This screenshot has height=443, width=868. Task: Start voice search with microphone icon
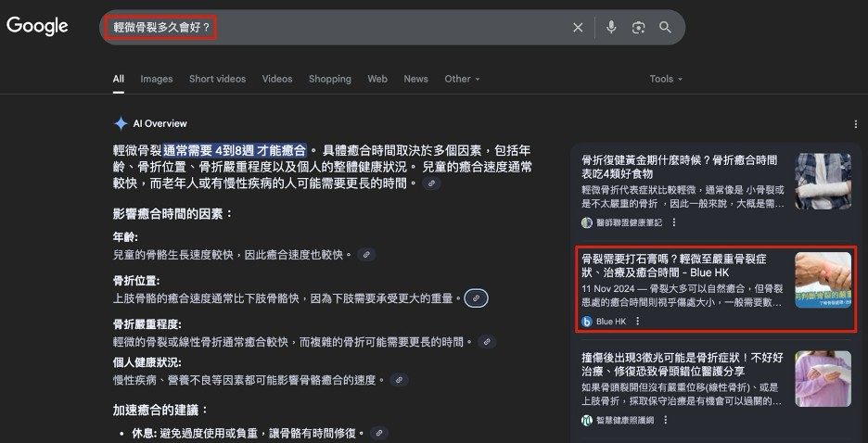pos(611,27)
